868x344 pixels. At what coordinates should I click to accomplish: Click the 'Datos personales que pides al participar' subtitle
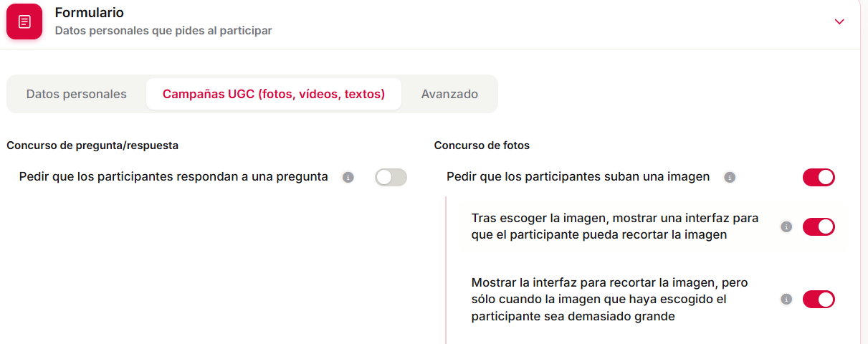tap(163, 31)
